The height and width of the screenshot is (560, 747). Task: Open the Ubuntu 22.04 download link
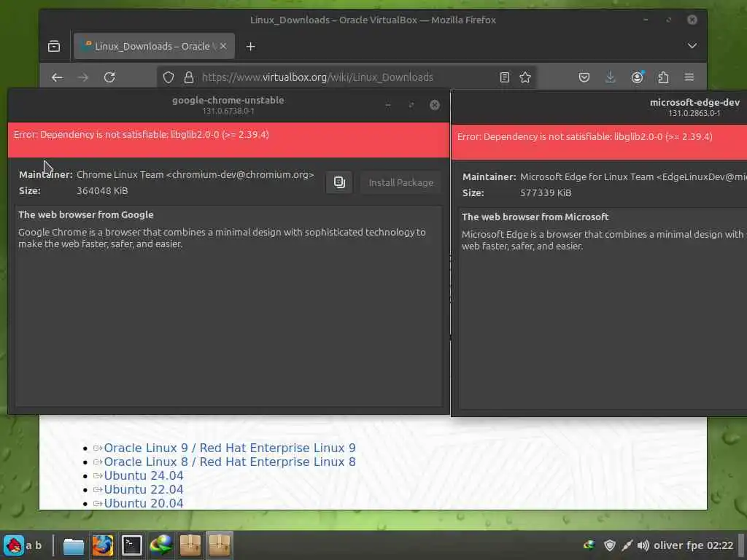(144, 489)
